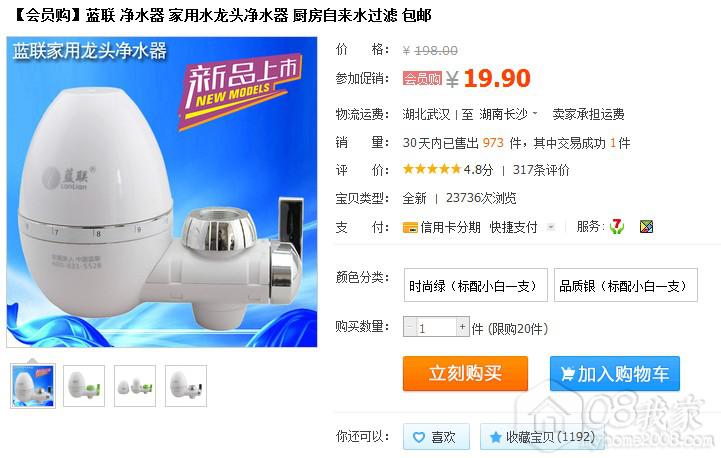Click the heart icon on 喜欢 button
This screenshot has width=721, height=458.
point(419,437)
